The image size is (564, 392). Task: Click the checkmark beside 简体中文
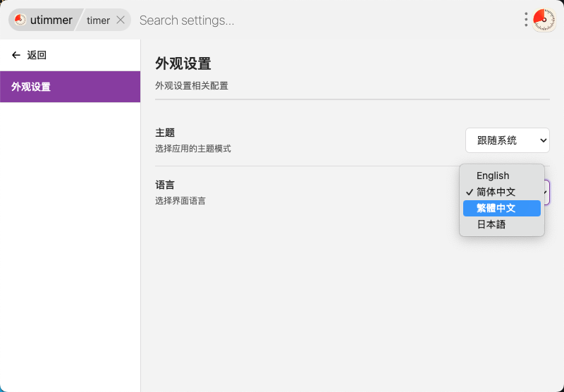469,192
